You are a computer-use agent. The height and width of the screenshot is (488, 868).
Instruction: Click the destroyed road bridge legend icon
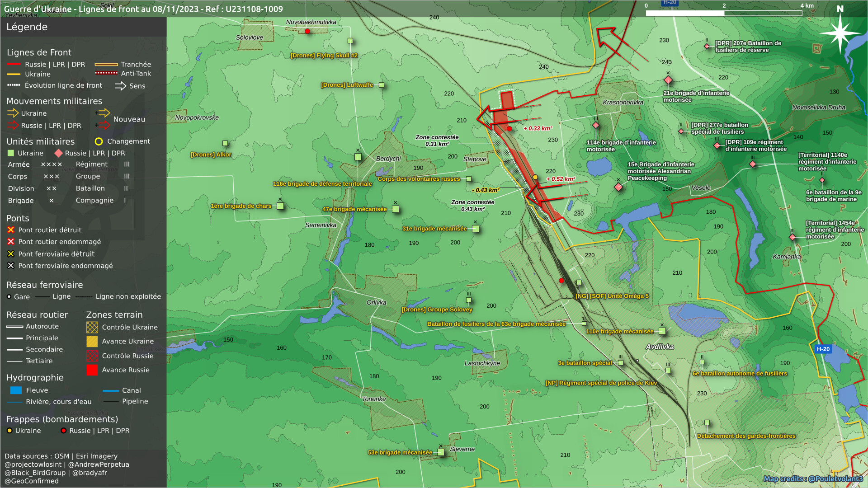click(11, 230)
